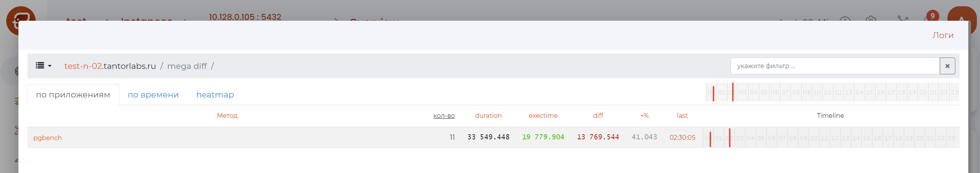
Task: Click the branch topology icon in header
Action: (x=903, y=18)
